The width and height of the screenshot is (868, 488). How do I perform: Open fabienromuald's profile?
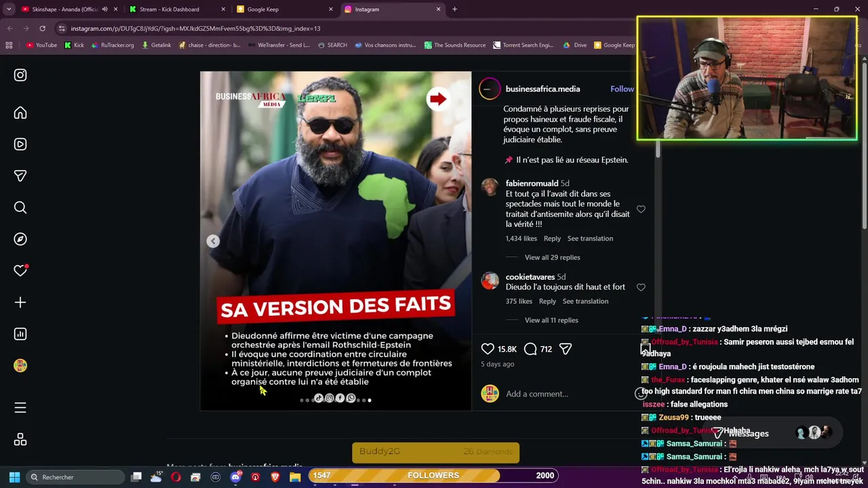532,183
